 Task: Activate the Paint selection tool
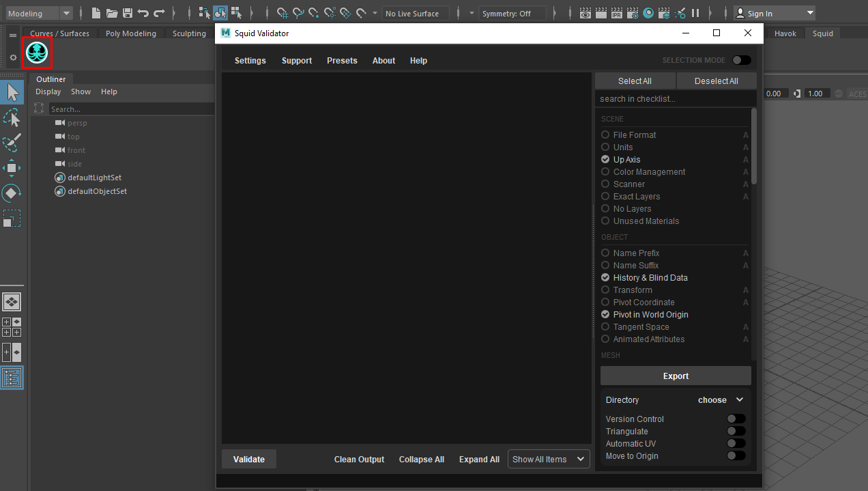[12, 143]
